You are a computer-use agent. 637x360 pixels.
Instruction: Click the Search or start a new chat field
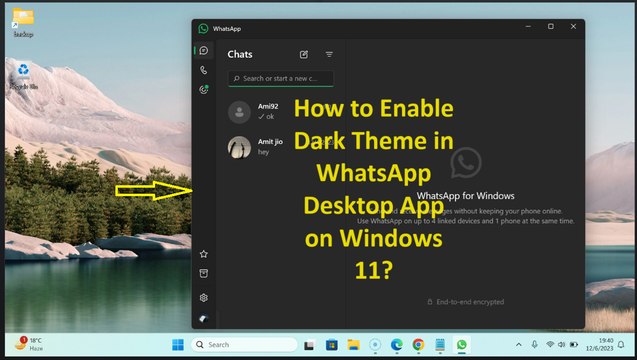click(281, 78)
